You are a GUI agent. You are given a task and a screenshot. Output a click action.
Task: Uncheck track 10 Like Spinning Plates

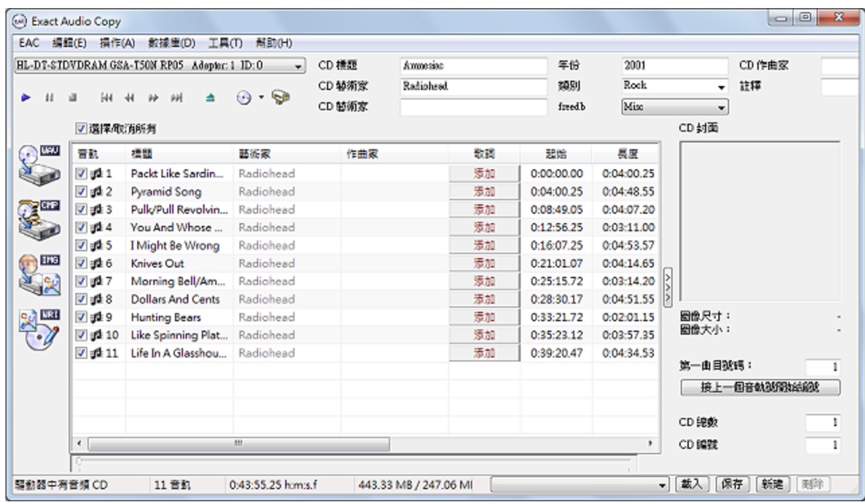(x=81, y=336)
